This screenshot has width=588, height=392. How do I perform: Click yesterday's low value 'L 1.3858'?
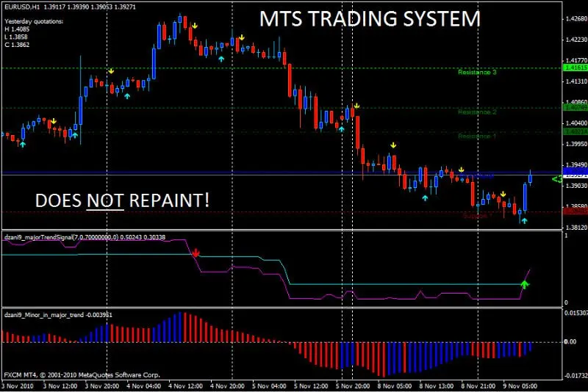click(x=16, y=37)
